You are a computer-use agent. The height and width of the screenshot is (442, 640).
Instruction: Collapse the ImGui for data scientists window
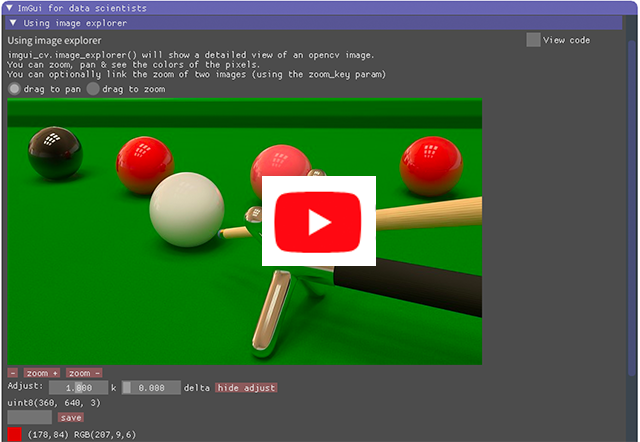click(x=9, y=8)
